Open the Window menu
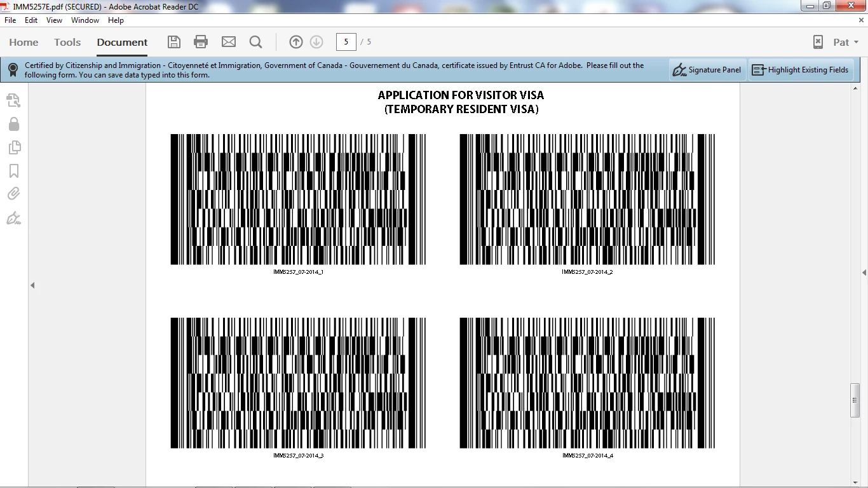868x488 pixels. coord(85,20)
